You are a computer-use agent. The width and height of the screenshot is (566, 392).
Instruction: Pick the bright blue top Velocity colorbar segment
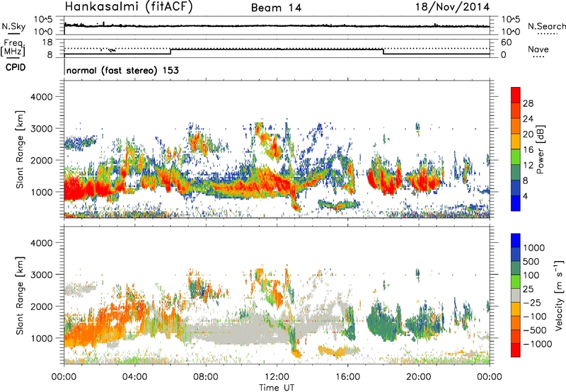[x=516, y=241]
